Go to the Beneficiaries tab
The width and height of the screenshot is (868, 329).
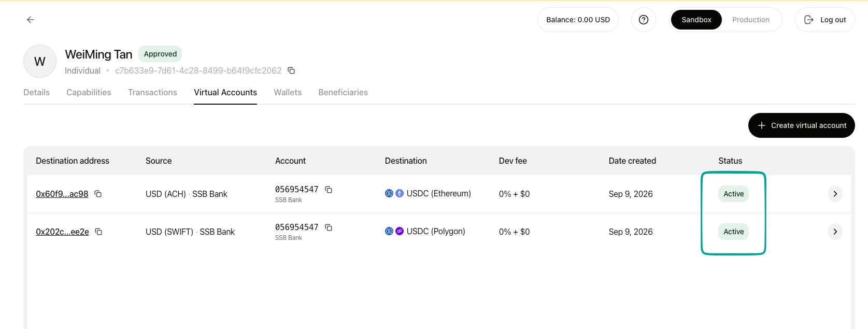coord(343,92)
